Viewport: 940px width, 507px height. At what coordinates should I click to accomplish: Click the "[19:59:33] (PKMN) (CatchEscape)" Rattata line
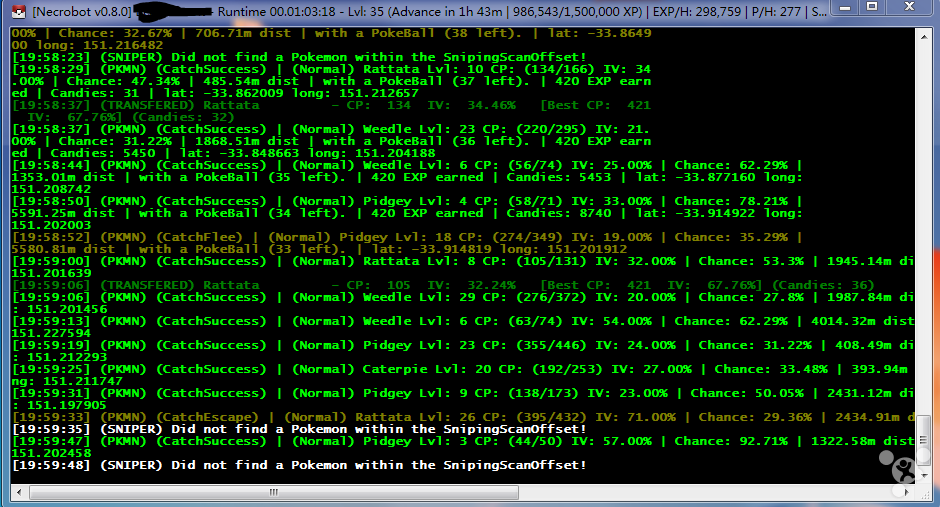[463, 417]
